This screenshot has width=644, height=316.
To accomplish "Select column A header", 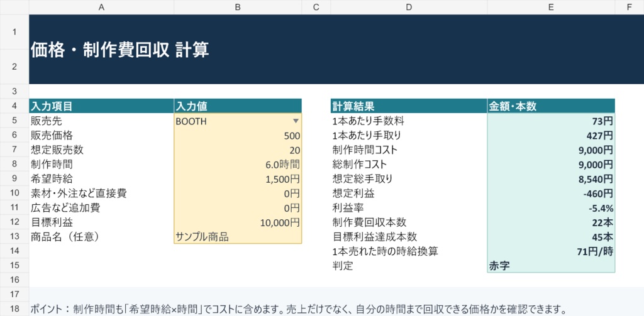I will (101, 7).
